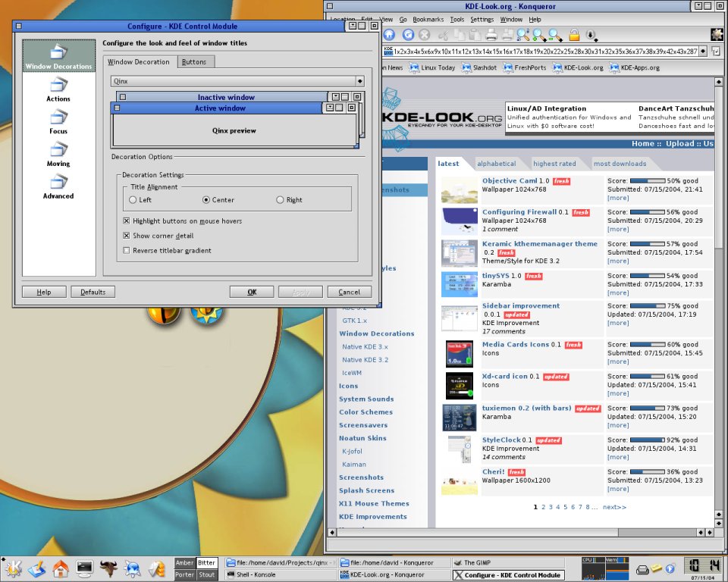The width and height of the screenshot is (728, 582).
Task: Launch the mail client panel icon
Action: [x=157, y=568]
